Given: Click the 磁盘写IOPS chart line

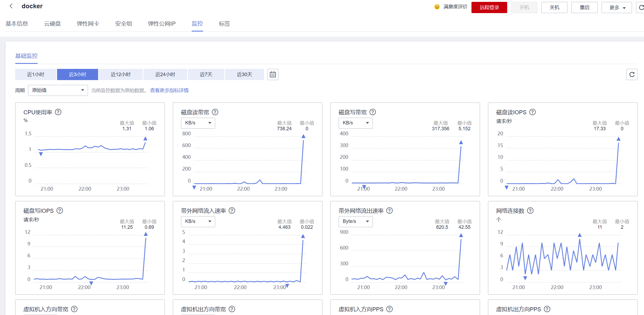Looking at the screenshot, I should tap(90, 259).
